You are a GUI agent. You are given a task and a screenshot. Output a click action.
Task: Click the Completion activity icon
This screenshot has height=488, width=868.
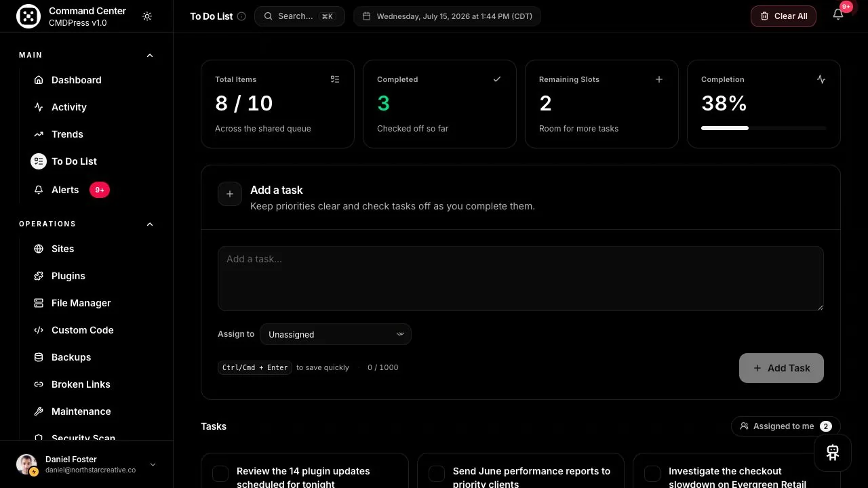tap(821, 79)
